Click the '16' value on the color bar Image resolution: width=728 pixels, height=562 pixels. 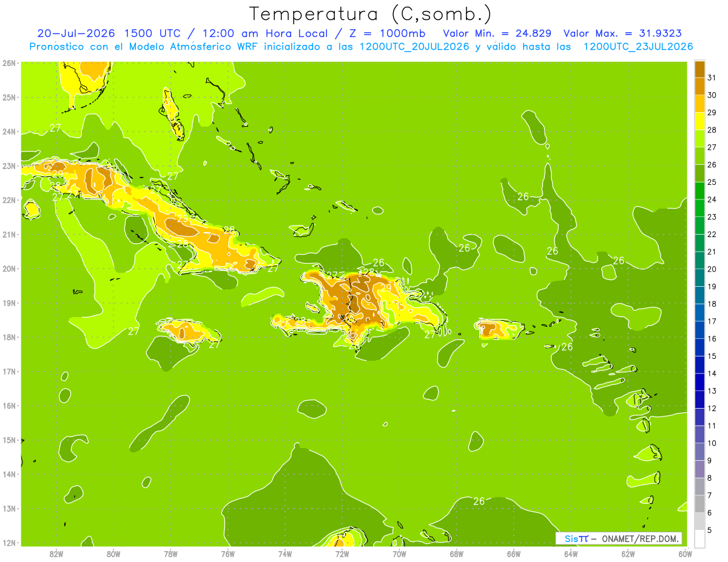pos(712,339)
